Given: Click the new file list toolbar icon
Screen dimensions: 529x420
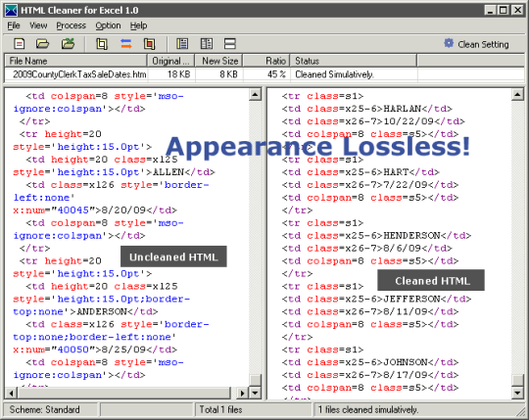Looking at the screenshot, I should [x=20, y=44].
